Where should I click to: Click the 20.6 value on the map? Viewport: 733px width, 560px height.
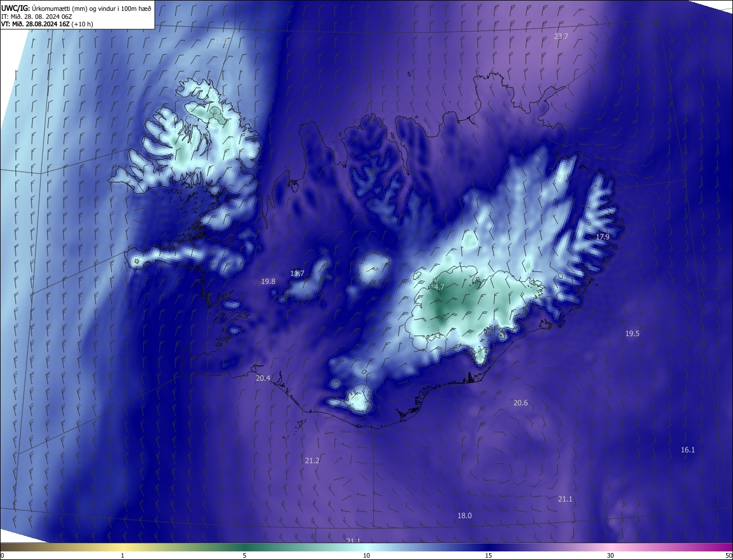click(521, 403)
